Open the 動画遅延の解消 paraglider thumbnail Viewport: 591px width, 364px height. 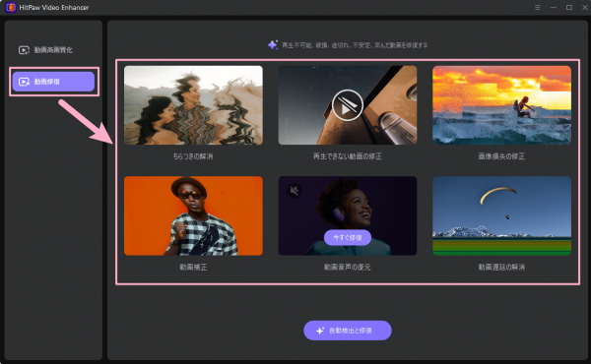tap(501, 215)
